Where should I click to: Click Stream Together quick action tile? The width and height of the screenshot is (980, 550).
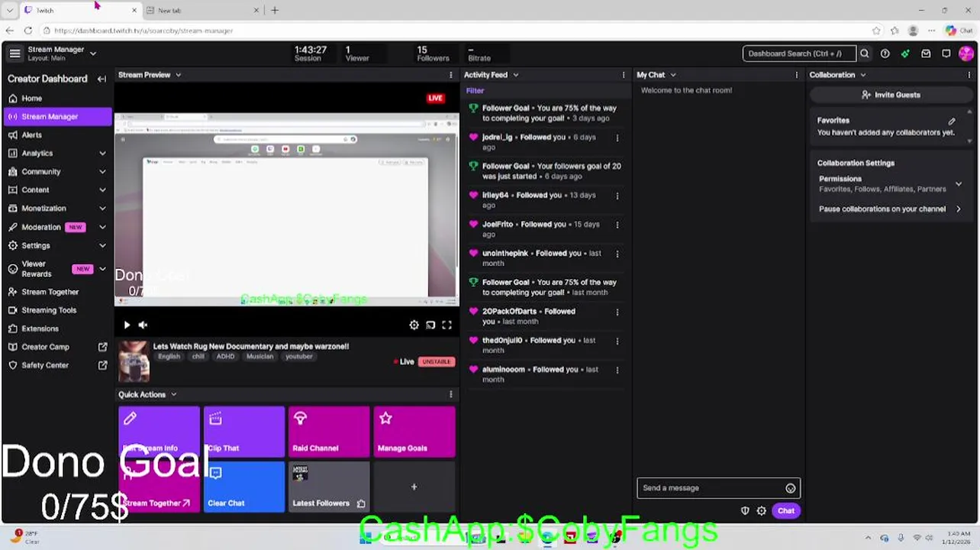159,487
